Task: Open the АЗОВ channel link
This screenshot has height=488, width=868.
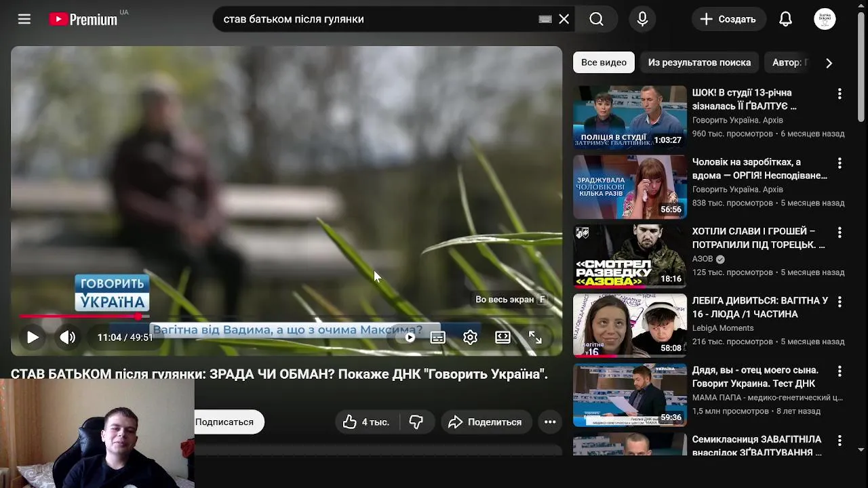Action: [703, 259]
